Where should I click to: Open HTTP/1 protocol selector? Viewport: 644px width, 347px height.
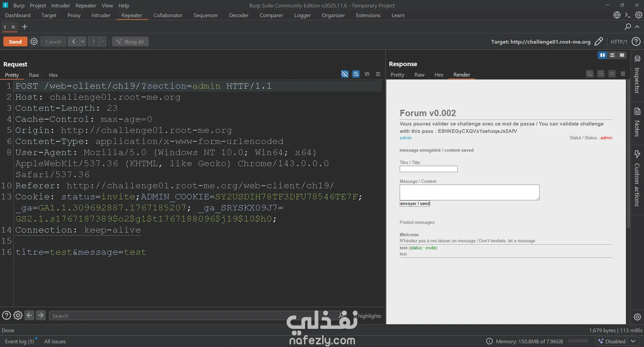pos(619,42)
